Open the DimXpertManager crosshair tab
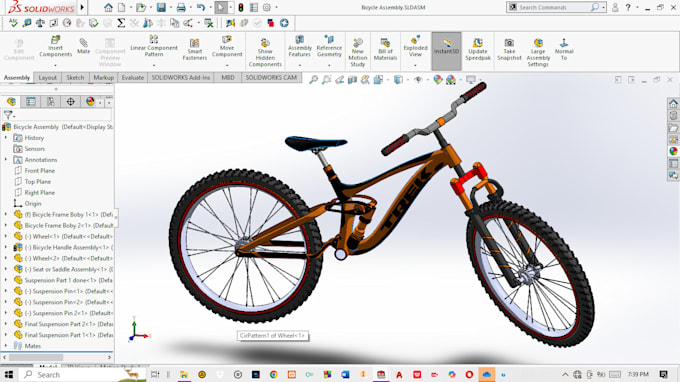Image resolution: width=680 pixels, height=382 pixels. [x=70, y=101]
